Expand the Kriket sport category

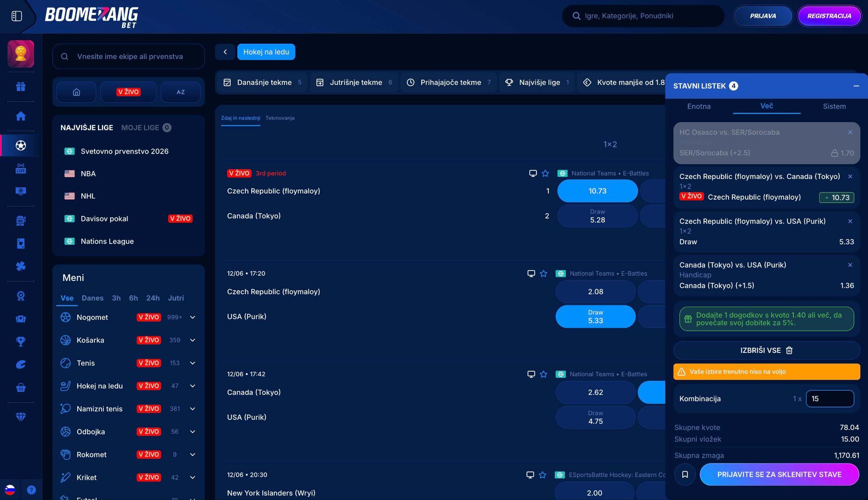click(192, 478)
